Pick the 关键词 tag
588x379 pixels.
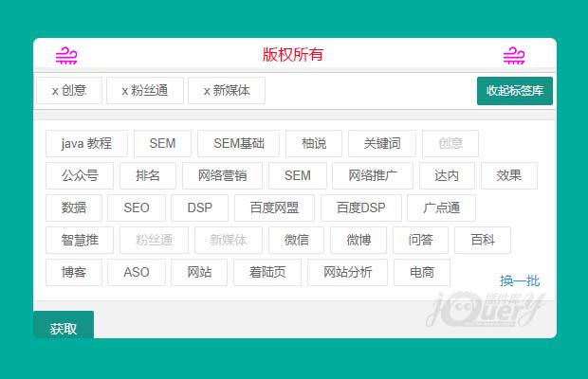click(x=381, y=144)
